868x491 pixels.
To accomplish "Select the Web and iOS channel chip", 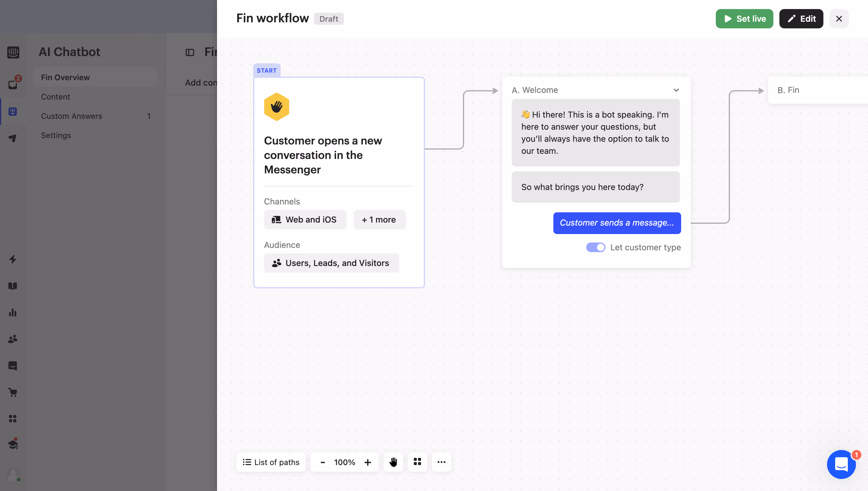I will [305, 220].
